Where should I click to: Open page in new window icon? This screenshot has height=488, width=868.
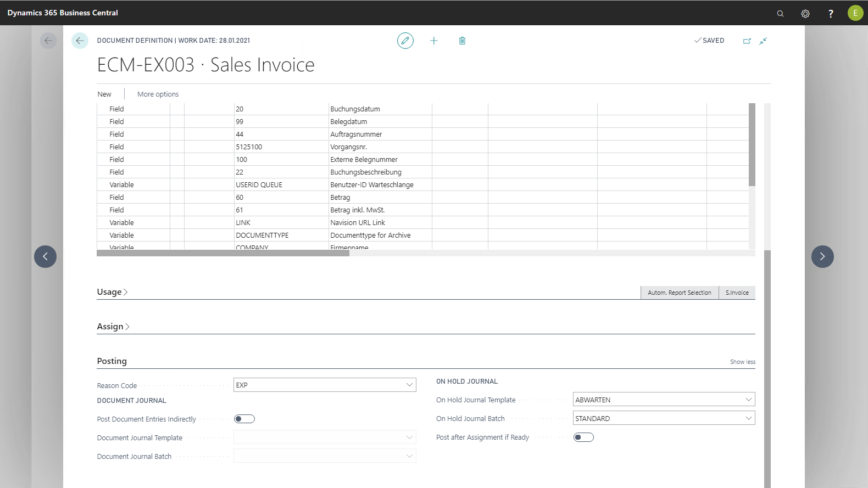(747, 41)
